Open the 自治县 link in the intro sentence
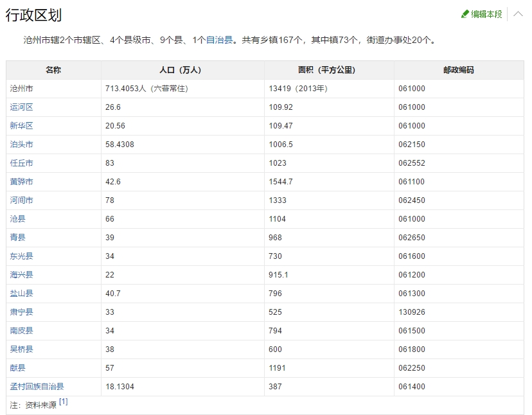Image resolution: width=532 pixels, height=415 pixels. pyautogui.click(x=219, y=40)
